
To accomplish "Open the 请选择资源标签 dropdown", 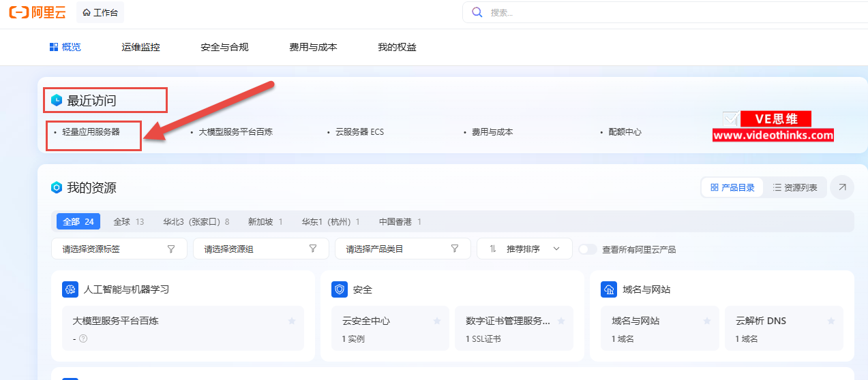I will click(119, 249).
